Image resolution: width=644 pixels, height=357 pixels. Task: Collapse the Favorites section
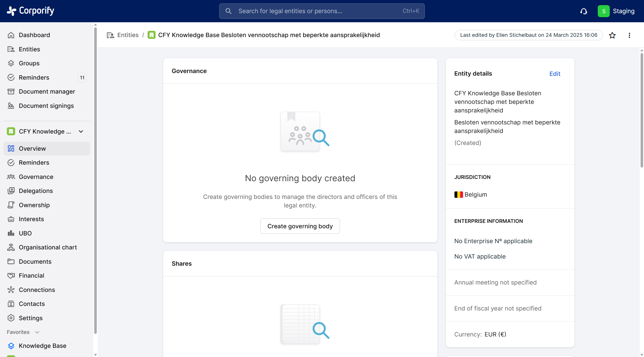click(x=37, y=332)
